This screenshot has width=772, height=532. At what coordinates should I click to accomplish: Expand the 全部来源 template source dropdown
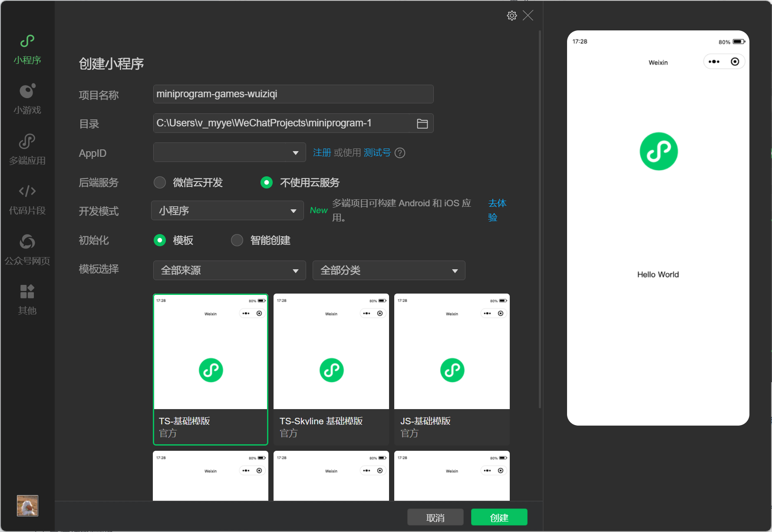[x=229, y=271]
